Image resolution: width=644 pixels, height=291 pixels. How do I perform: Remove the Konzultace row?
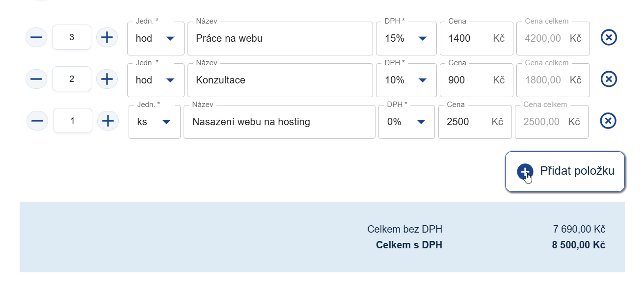tap(609, 79)
